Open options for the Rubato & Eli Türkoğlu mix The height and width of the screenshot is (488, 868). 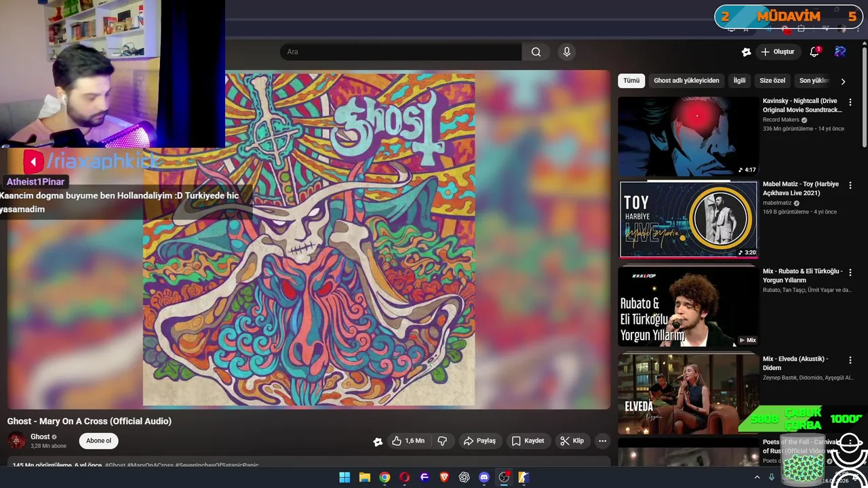tap(850, 272)
